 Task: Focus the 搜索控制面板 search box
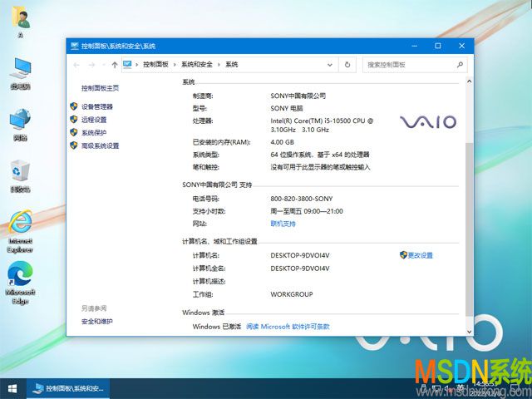point(415,65)
